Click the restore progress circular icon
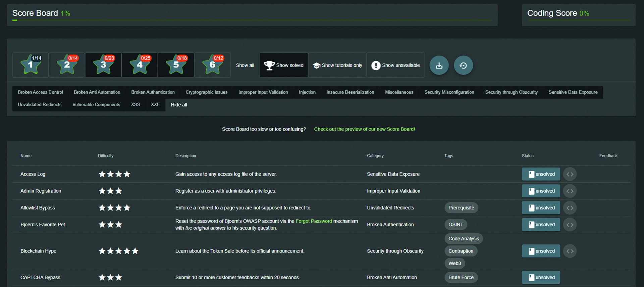The width and height of the screenshot is (644, 287). tap(463, 65)
